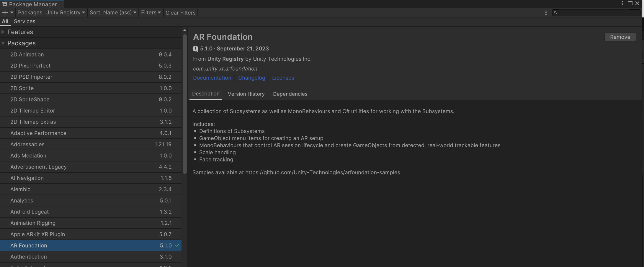Click the installed checkmark on AR Foundation
This screenshot has width=644, height=267.
coord(177,245)
